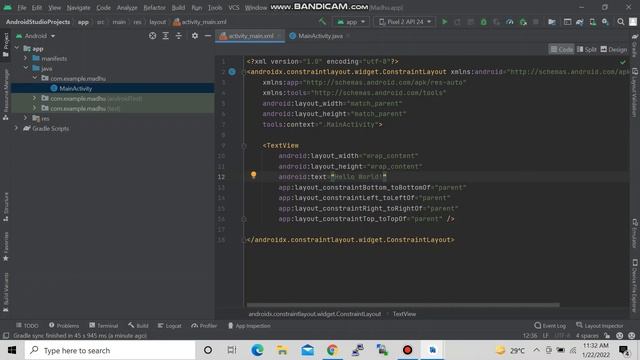Open Gradle side tab on right edge

635,46
